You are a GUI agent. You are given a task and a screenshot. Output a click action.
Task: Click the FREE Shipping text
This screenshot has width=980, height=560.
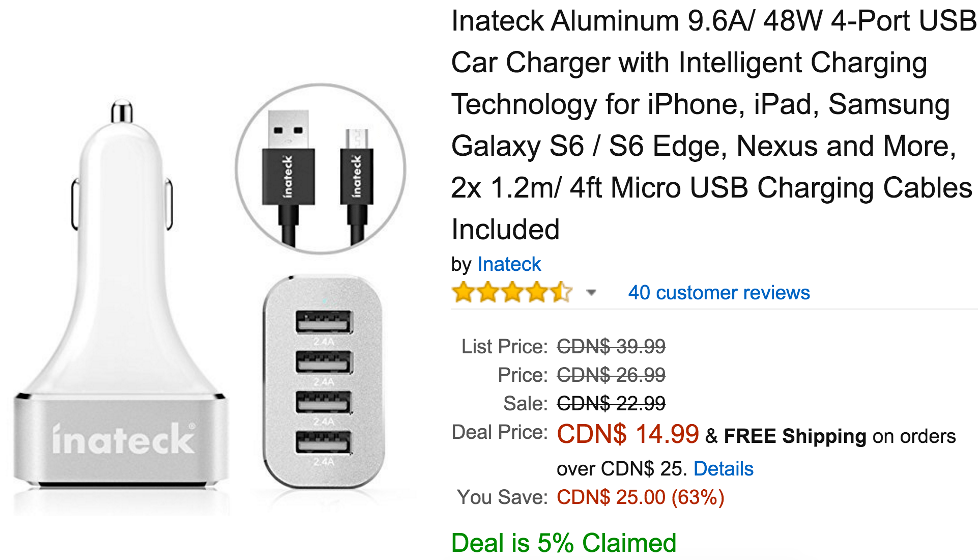(x=795, y=436)
